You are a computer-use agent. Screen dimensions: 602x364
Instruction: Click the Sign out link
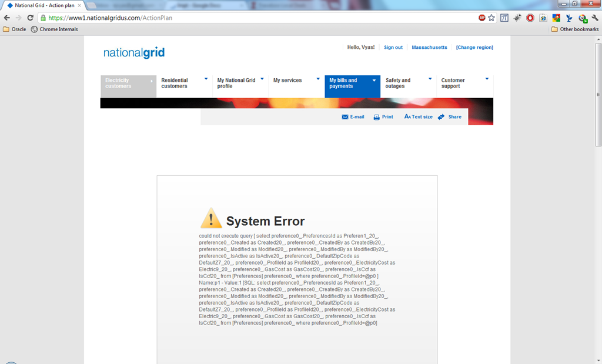[x=393, y=48]
